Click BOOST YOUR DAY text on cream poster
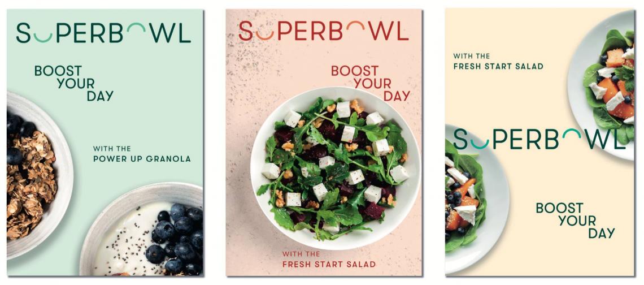Viewport: 644px width, 285px height. (576, 221)
